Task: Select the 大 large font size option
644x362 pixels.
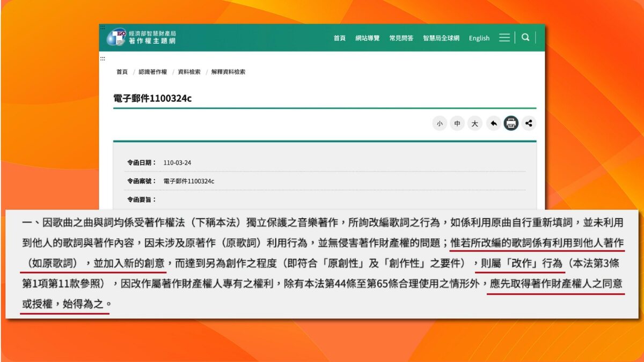Action: click(474, 123)
